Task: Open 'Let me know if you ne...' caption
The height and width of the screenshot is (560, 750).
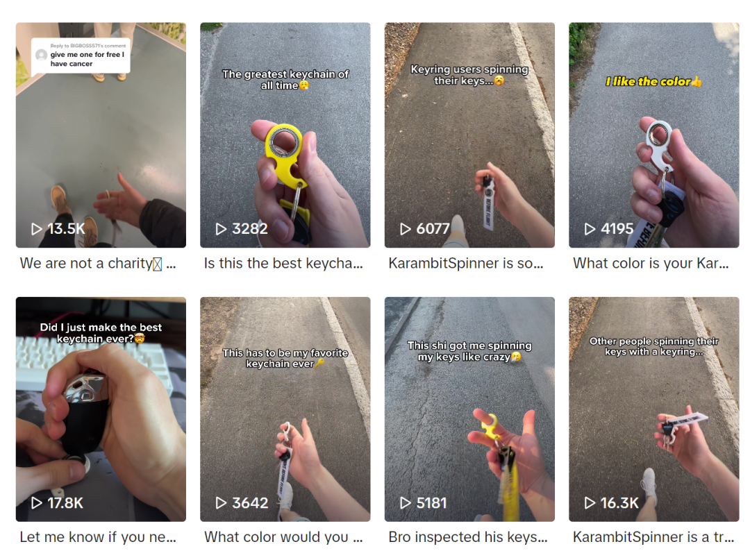Action: click(98, 537)
